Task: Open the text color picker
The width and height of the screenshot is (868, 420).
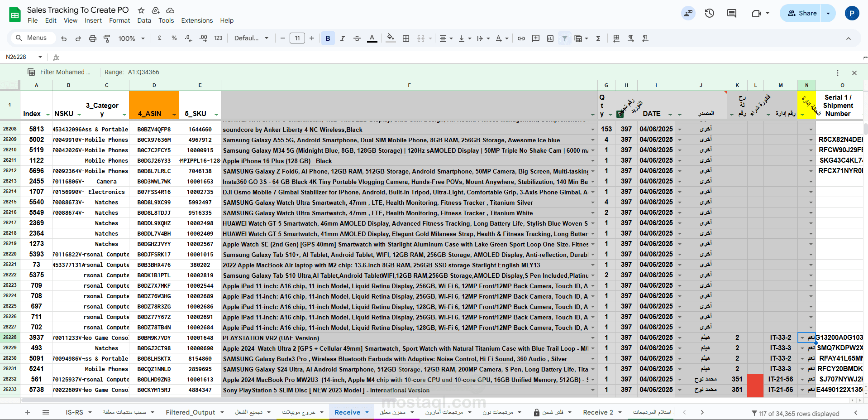Action: (x=372, y=39)
